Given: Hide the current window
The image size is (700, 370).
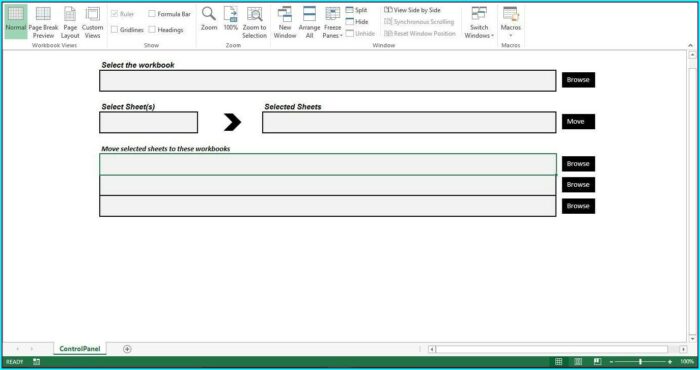Looking at the screenshot, I should pos(357,21).
